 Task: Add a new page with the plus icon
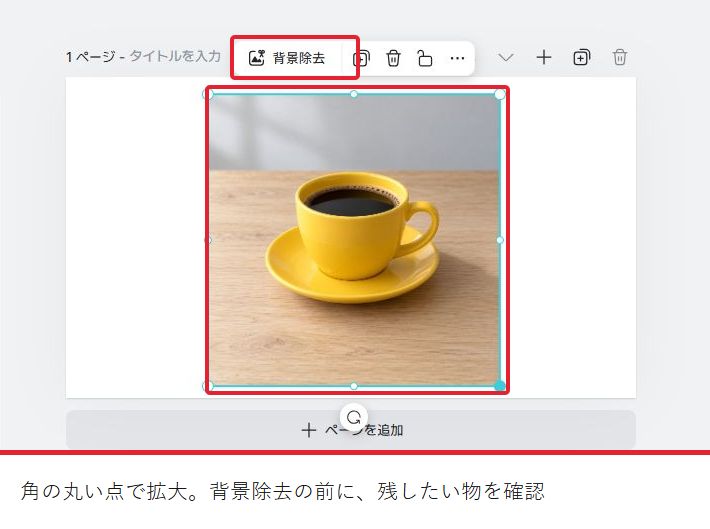[x=543, y=58]
